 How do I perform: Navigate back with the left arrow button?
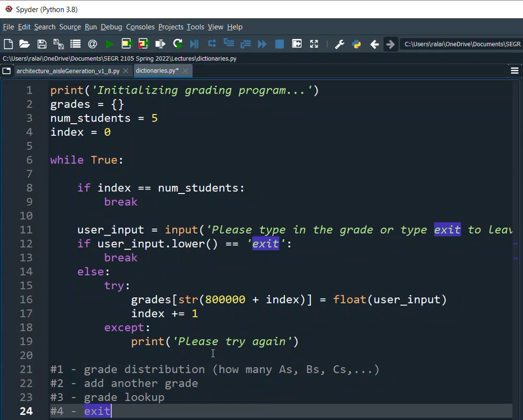pos(375,44)
